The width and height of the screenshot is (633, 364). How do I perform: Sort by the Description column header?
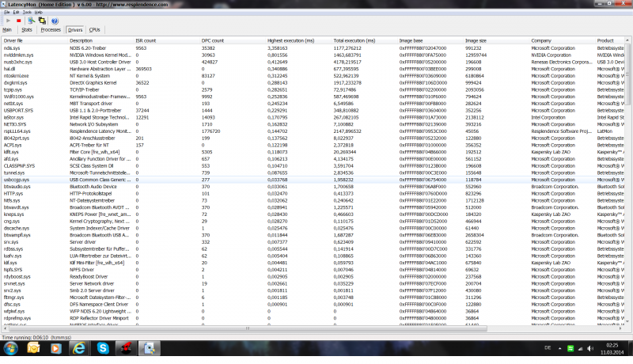click(100, 41)
